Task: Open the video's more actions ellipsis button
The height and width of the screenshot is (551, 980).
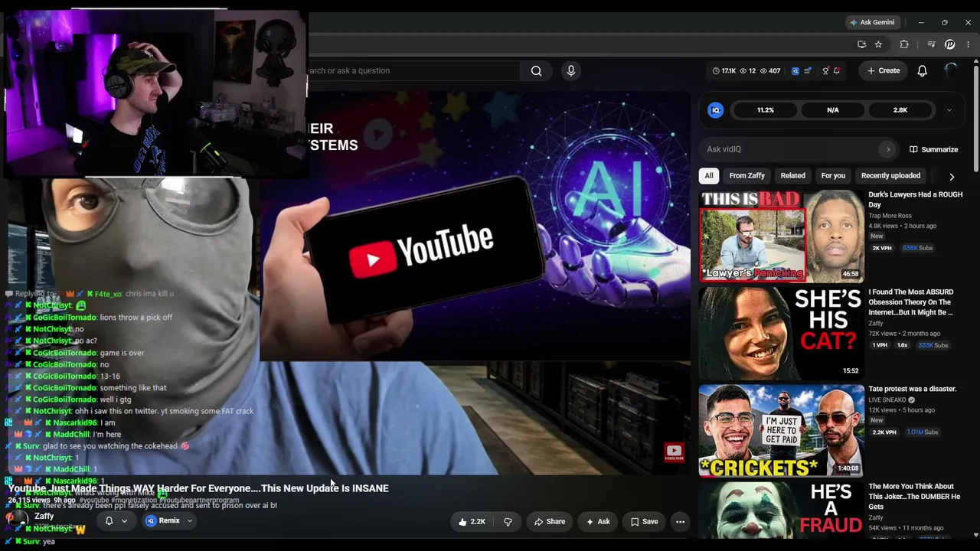Action: click(x=680, y=522)
